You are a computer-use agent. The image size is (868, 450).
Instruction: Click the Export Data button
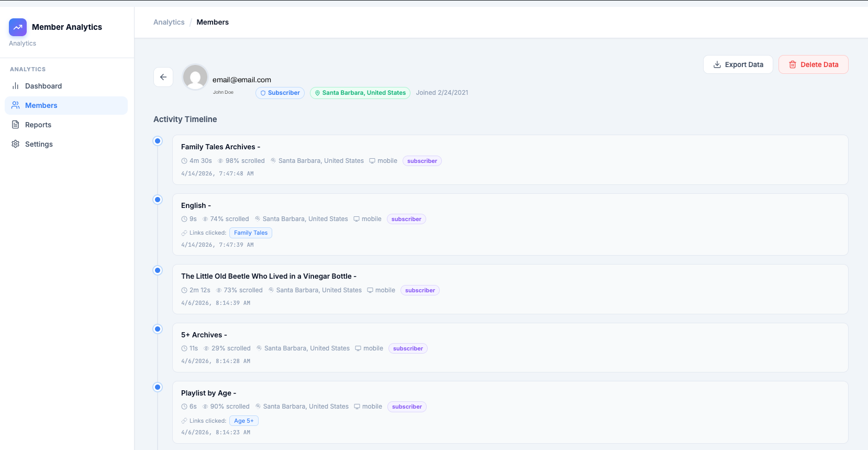738,64
